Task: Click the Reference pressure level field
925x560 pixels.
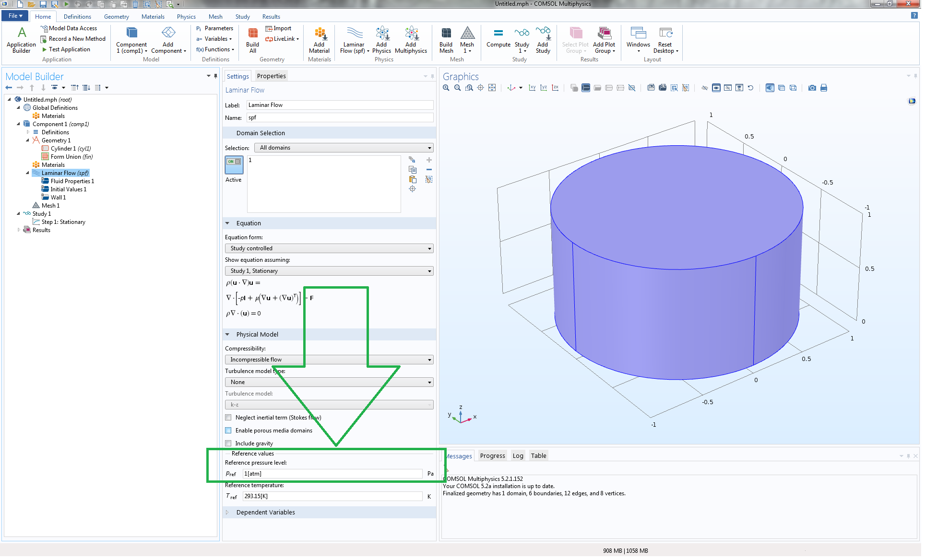Action: coord(332,474)
